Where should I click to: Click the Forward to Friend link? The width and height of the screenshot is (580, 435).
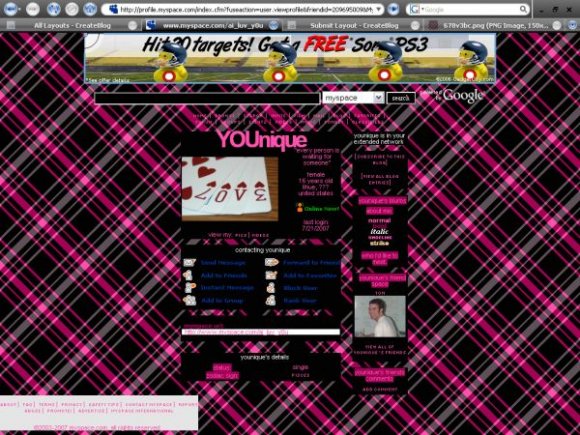pyautogui.click(x=311, y=263)
